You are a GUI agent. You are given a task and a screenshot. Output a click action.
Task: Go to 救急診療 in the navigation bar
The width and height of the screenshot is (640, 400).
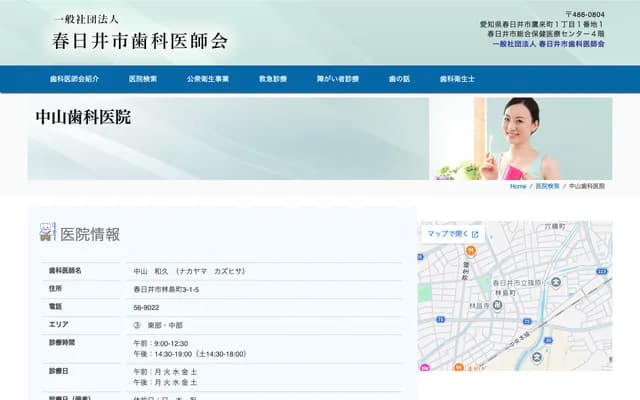tap(273, 79)
